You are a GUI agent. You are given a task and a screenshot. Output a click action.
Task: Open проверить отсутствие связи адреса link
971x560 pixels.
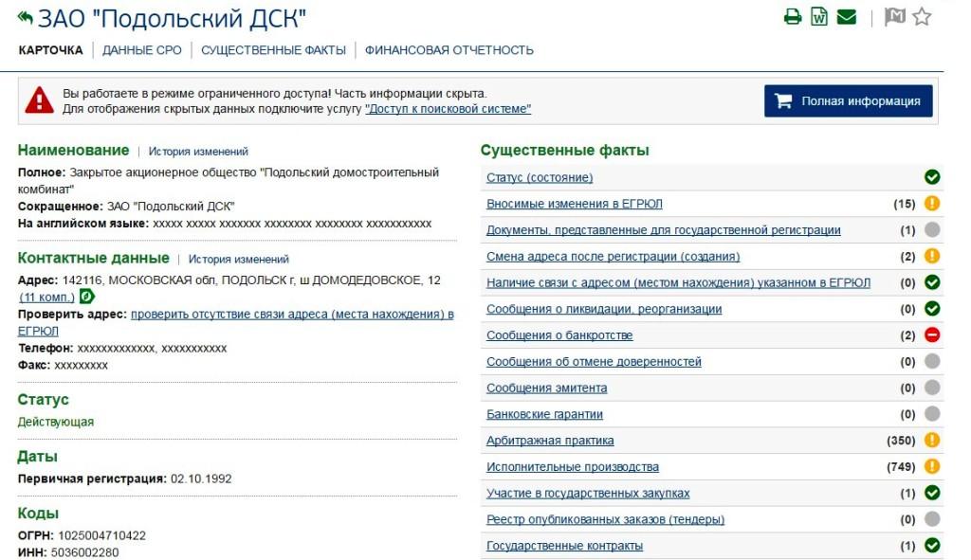(x=292, y=315)
